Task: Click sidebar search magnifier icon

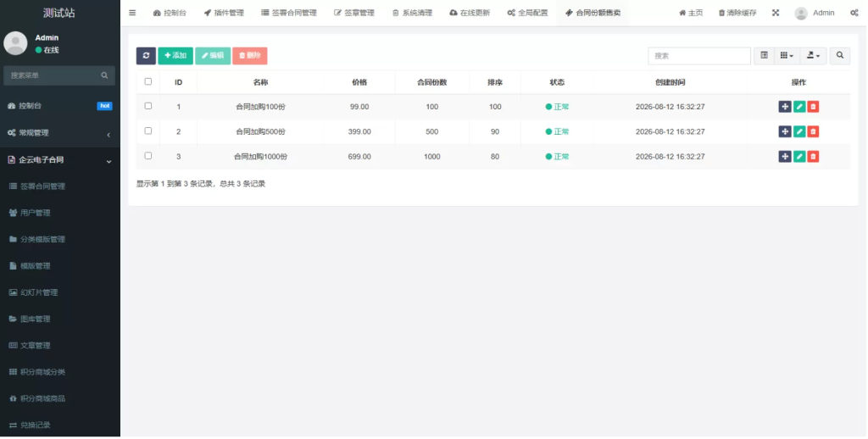Action: 104,75
